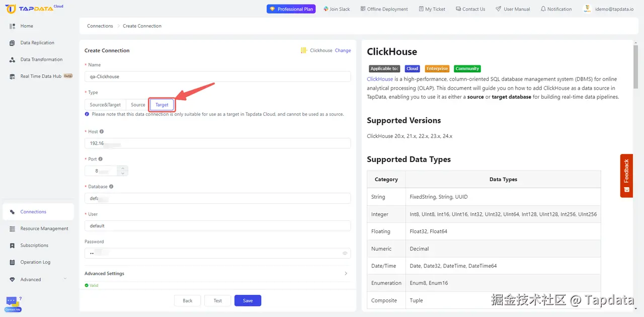Click the Home sidebar icon
The width and height of the screenshot is (644, 317).
12,26
